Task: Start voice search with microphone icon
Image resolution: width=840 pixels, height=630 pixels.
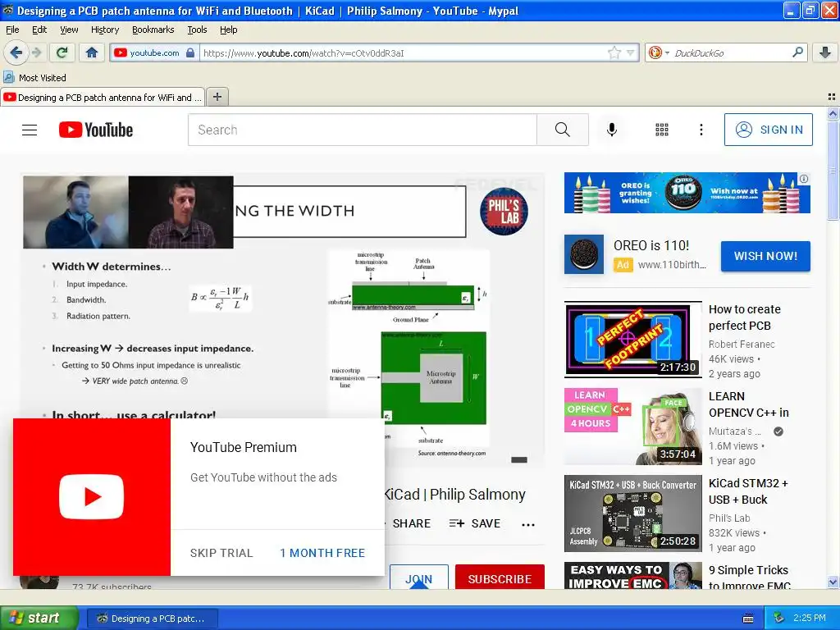Action: tap(612, 130)
